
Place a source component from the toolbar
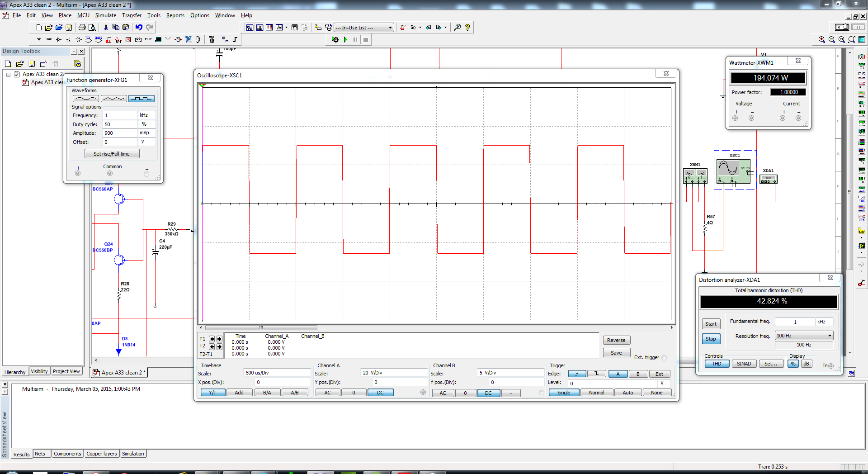(x=39, y=40)
